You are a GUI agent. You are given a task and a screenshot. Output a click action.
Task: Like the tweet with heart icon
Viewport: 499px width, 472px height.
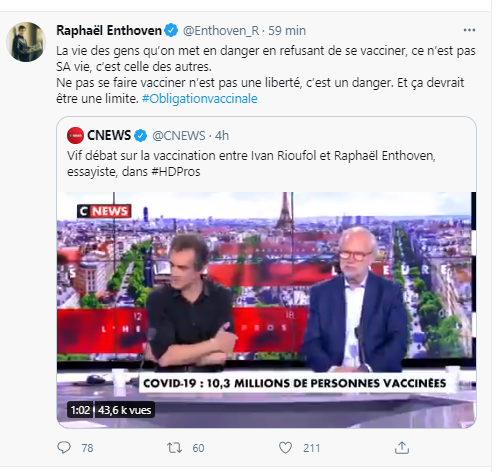point(285,448)
